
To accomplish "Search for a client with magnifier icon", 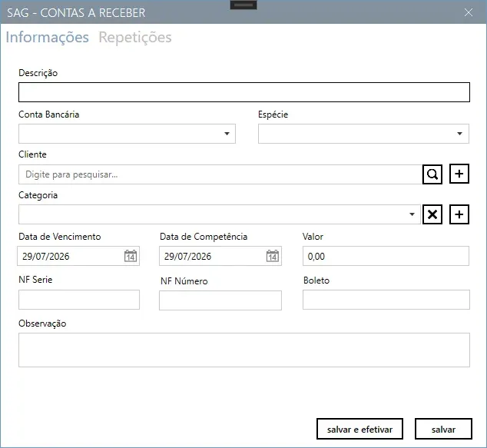I will pyautogui.click(x=432, y=174).
